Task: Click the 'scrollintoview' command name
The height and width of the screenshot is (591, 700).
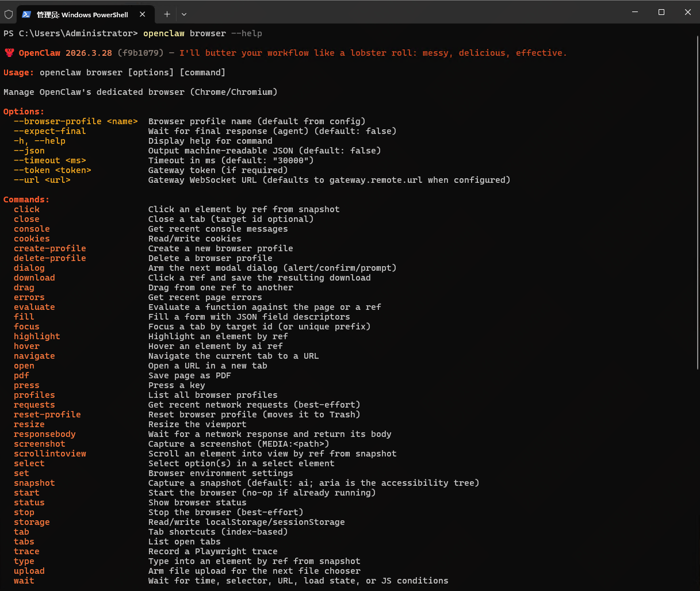Action: [x=50, y=454]
